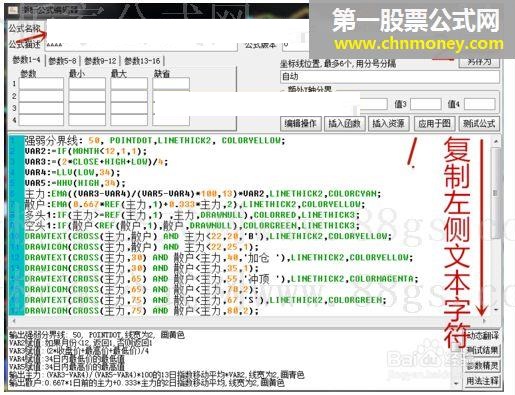Click row 2 最大 value cell
This screenshot has width=515, height=395.
pos(129,96)
